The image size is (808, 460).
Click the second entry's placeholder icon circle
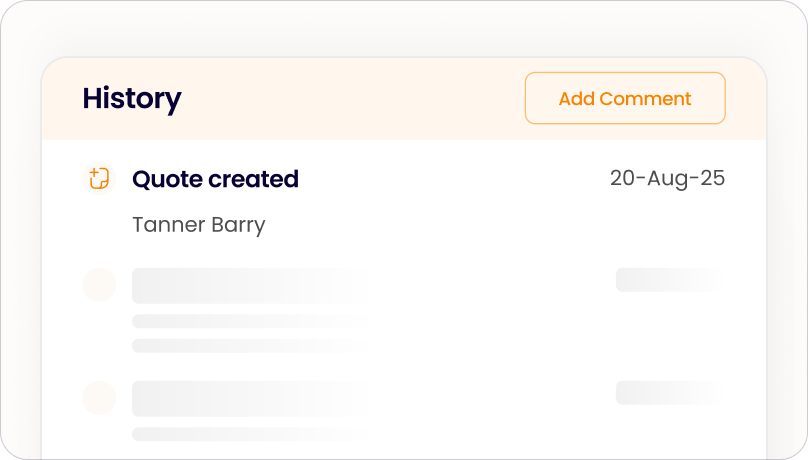[98, 285]
